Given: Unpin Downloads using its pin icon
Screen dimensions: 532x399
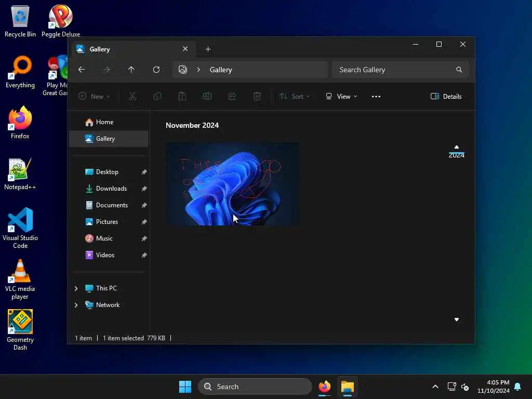Looking at the screenshot, I should coord(144,189).
